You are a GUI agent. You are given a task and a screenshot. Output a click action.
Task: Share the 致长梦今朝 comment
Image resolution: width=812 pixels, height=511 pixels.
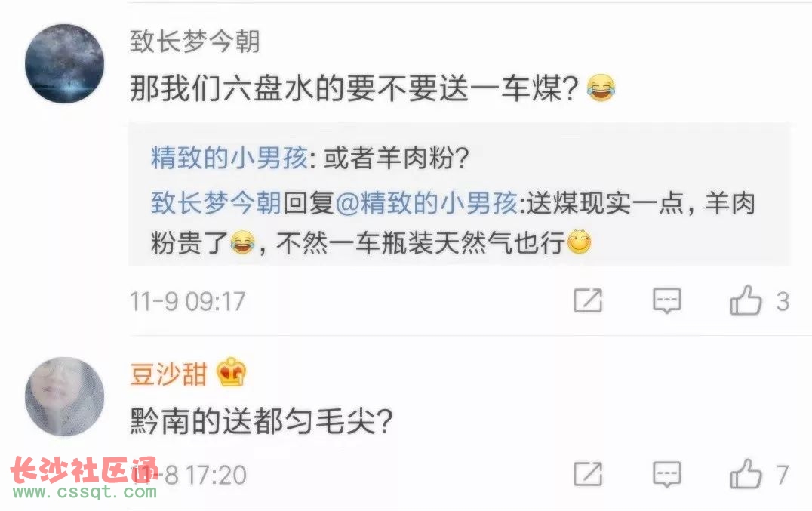[588, 300]
